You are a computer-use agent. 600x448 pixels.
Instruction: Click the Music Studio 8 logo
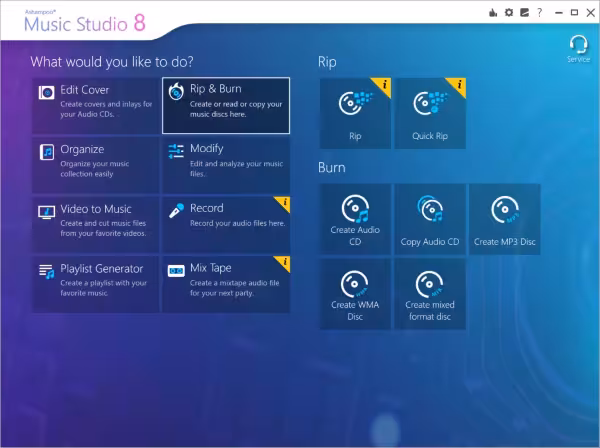(x=85, y=22)
